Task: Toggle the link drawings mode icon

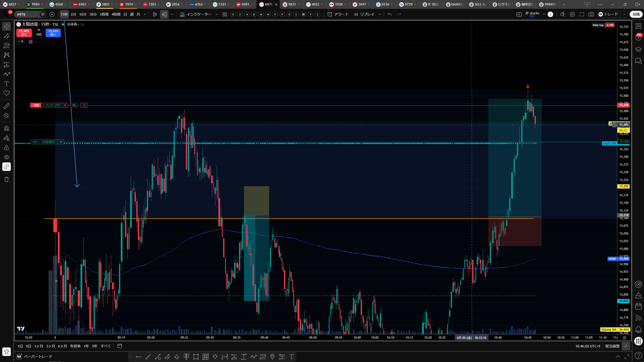Action: (x=7, y=167)
